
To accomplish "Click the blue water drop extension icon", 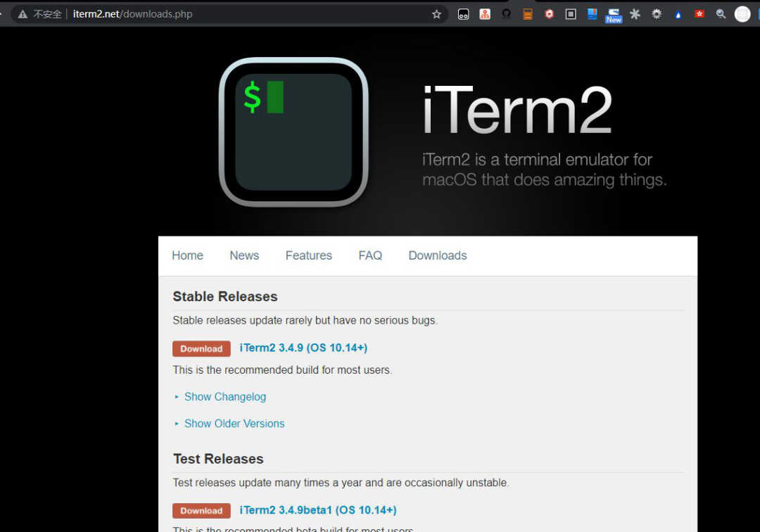I will point(678,15).
